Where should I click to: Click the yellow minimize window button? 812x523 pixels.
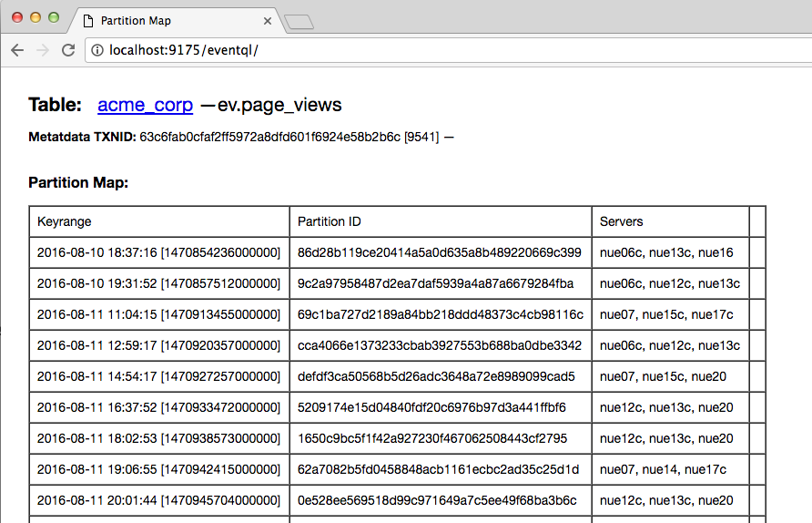tap(36, 17)
